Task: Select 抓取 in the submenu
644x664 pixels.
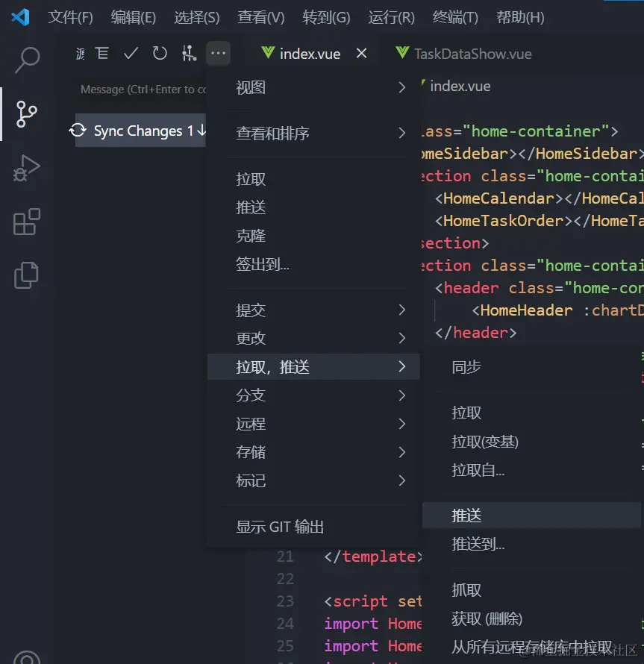Action: [x=532, y=590]
